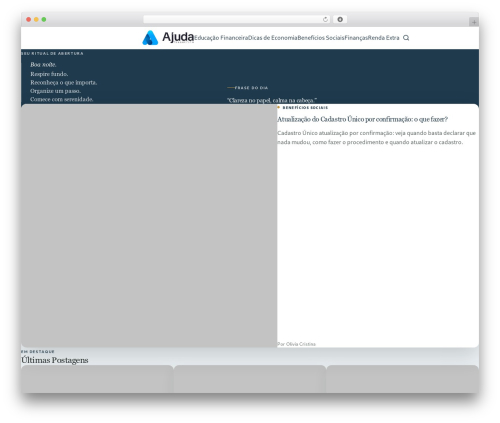Screen dimensions: 500x423
Task: Click the line Reconheça o que importa.
Action: click(x=64, y=82)
